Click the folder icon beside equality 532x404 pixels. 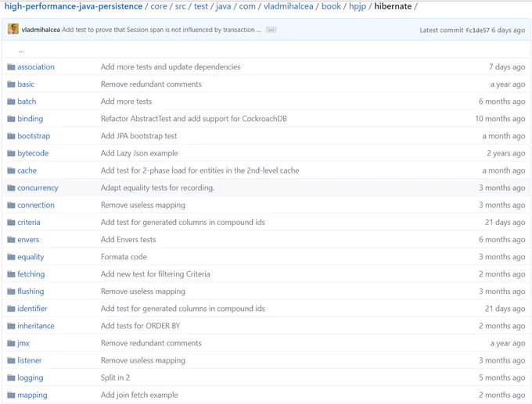(11, 257)
